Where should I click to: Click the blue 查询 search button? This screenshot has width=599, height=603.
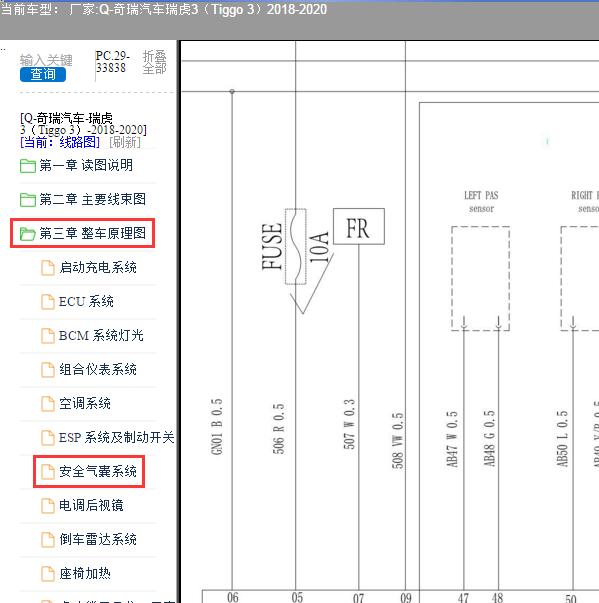click(43, 74)
